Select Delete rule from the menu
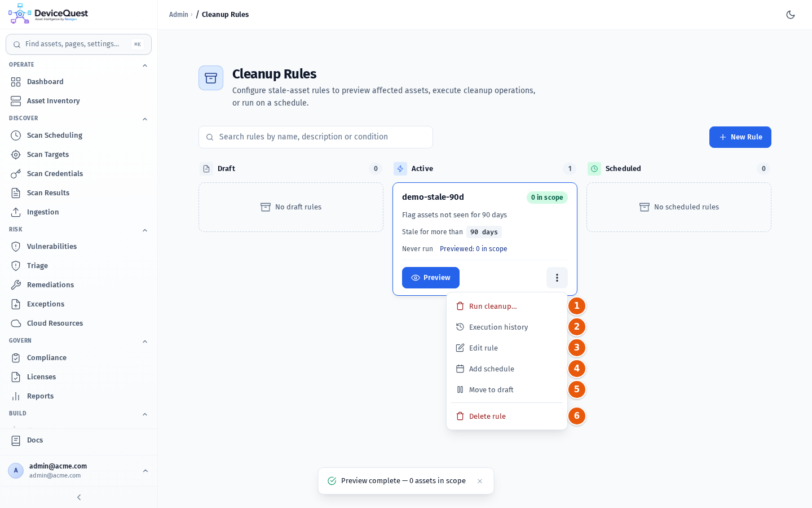This screenshot has height=508, width=812. point(507,417)
